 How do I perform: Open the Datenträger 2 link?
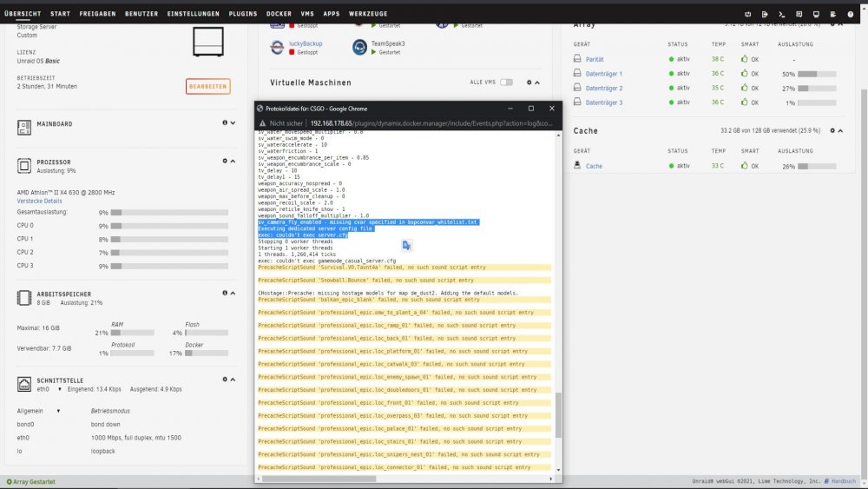click(604, 88)
